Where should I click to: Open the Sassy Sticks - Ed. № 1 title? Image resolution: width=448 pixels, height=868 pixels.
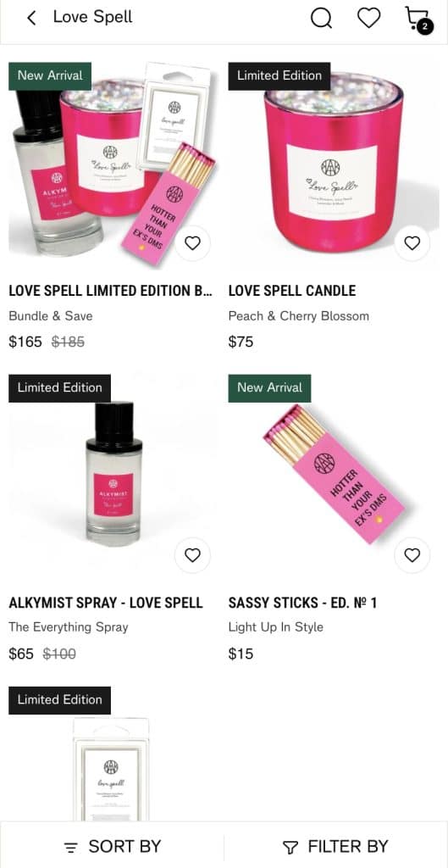pyautogui.click(x=302, y=603)
